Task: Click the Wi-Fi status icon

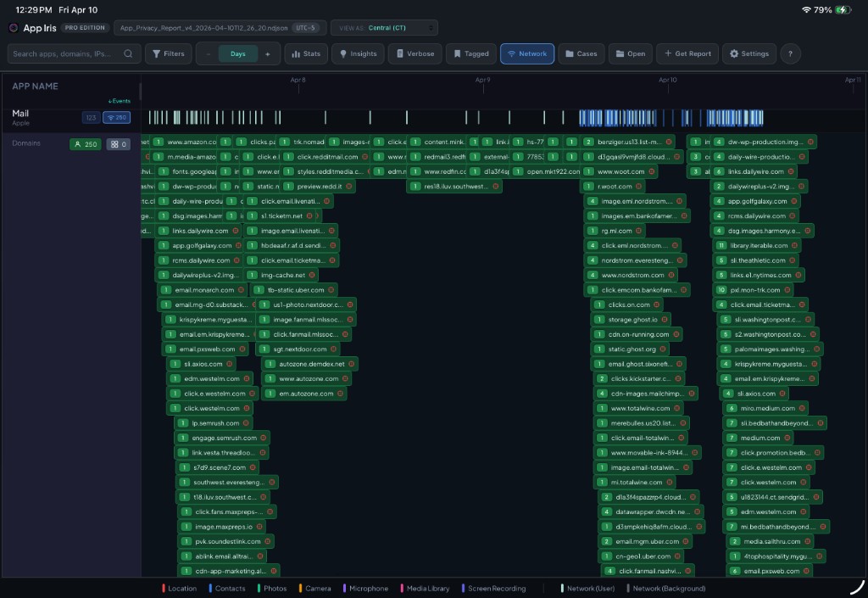Action: coord(806,10)
